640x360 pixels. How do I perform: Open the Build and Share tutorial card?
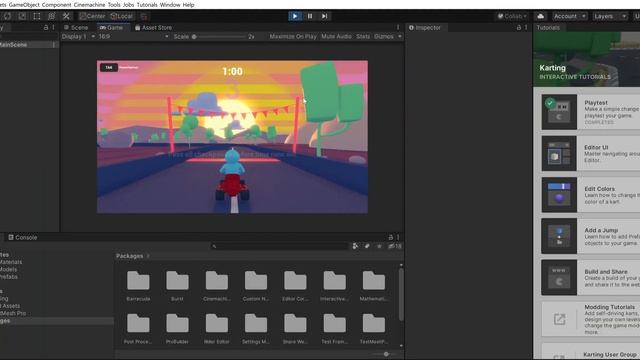(x=591, y=277)
